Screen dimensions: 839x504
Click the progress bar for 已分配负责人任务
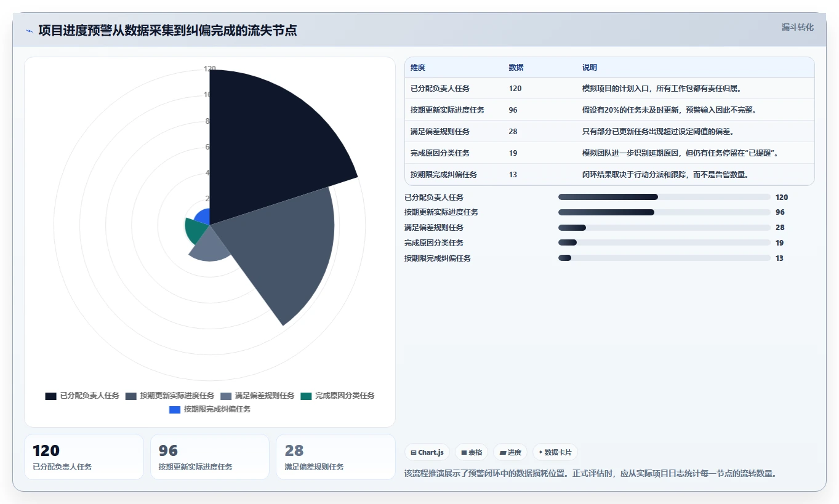(664, 197)
